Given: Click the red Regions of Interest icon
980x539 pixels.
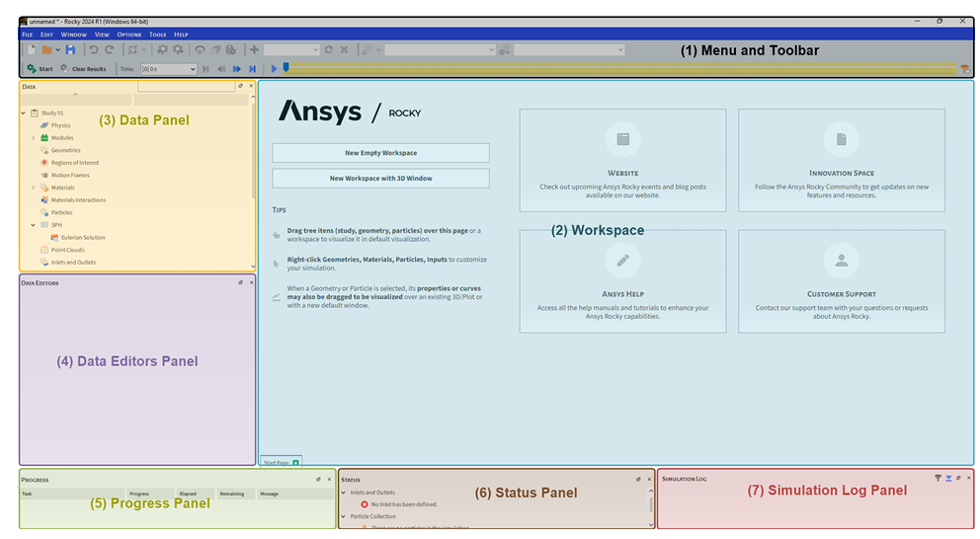Looking at the screenshot, I should [x=44, y=162].
